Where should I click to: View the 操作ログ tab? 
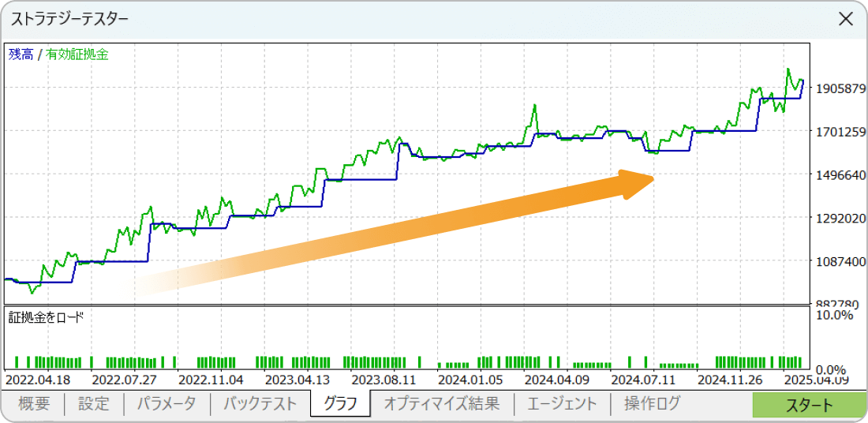click(x=652, y=404)
